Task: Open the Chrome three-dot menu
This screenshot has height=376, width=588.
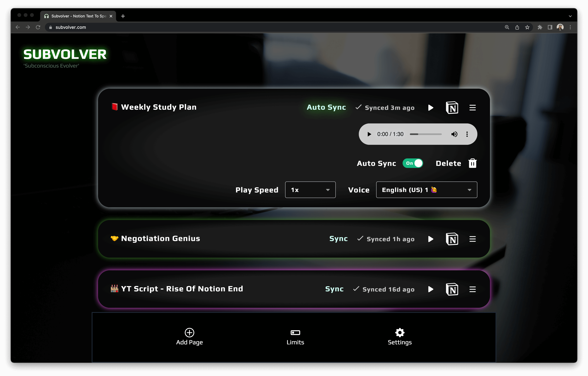Action: [570, 27]
